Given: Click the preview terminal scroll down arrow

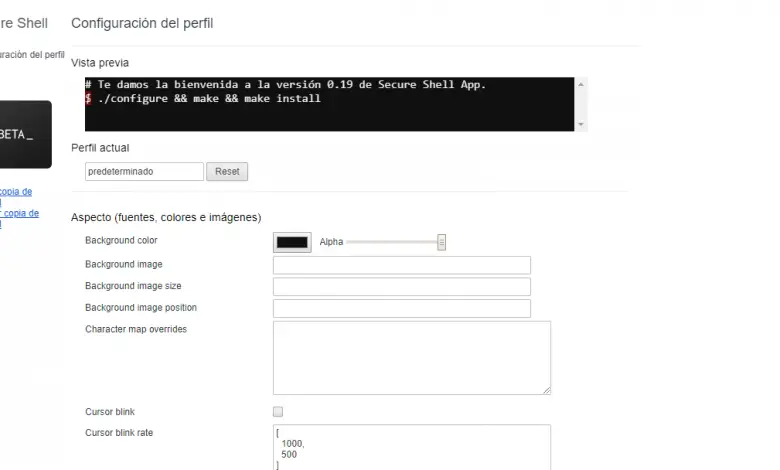Looking at the screenshot, I should pos(581,124).
